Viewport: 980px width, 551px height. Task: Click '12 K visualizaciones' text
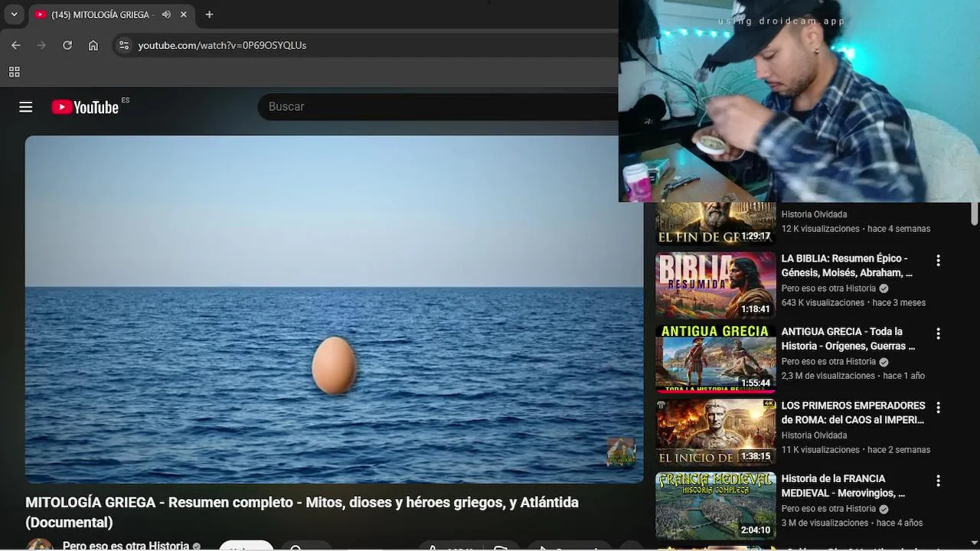coord(820,229)
